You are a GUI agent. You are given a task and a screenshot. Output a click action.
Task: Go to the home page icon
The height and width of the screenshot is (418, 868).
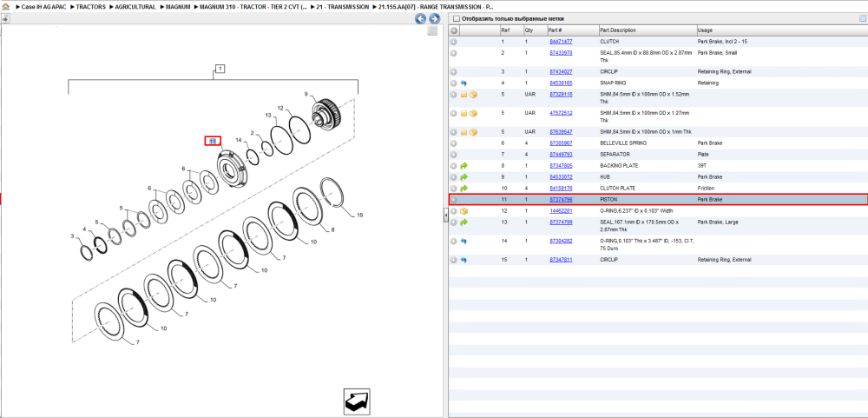pos(6,7)
